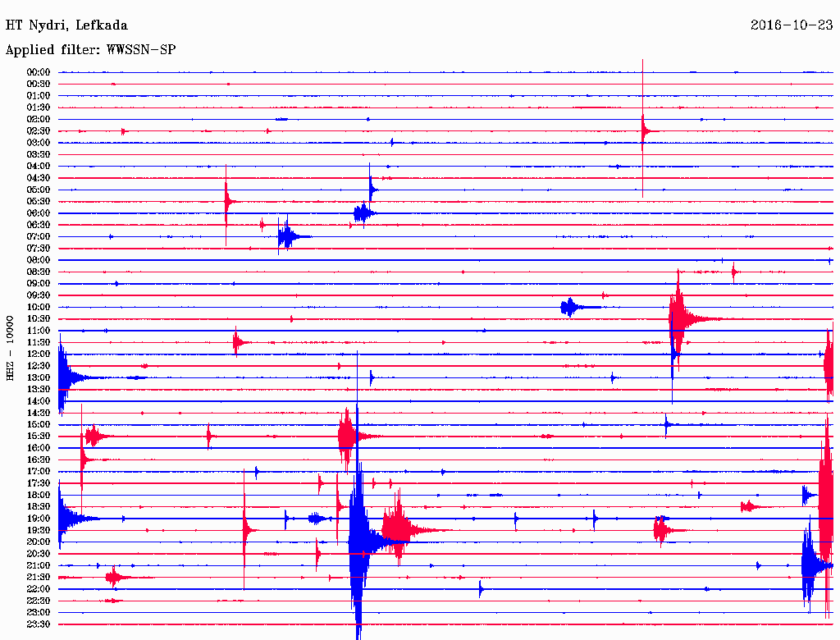Image resolution: width=840 pixels, height=640 pixels.
Task: Click the 08:30 time label
Action: (x=39, y=272)
